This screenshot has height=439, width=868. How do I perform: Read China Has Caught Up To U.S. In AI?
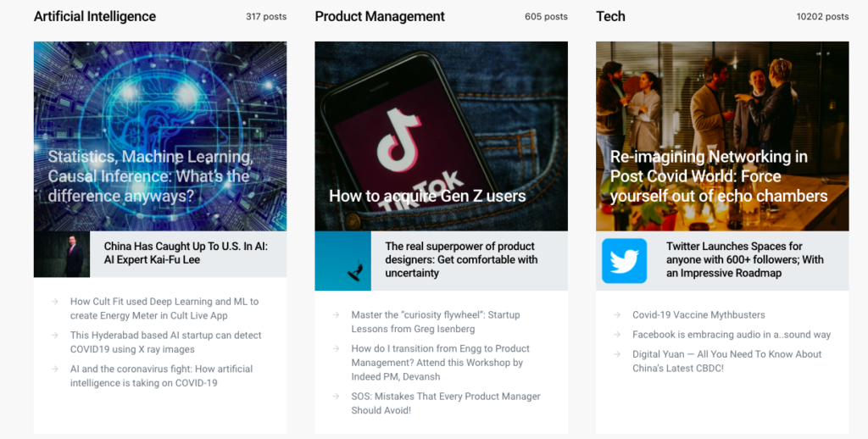[186, 253]
